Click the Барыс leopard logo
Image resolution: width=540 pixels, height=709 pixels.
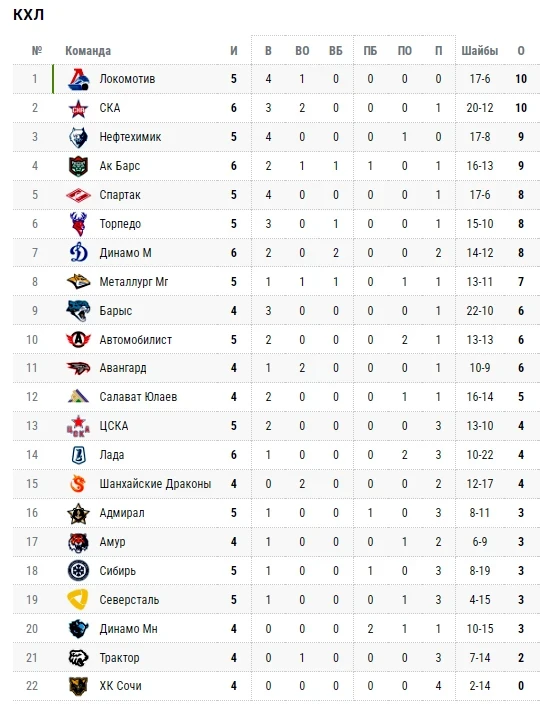(x=78, y=311)
